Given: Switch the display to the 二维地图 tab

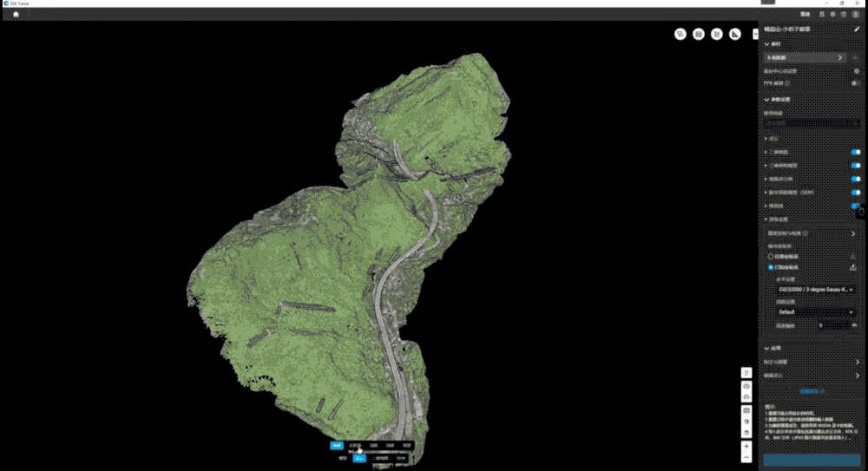Looking at the screenshot, I should coord(380,458).
